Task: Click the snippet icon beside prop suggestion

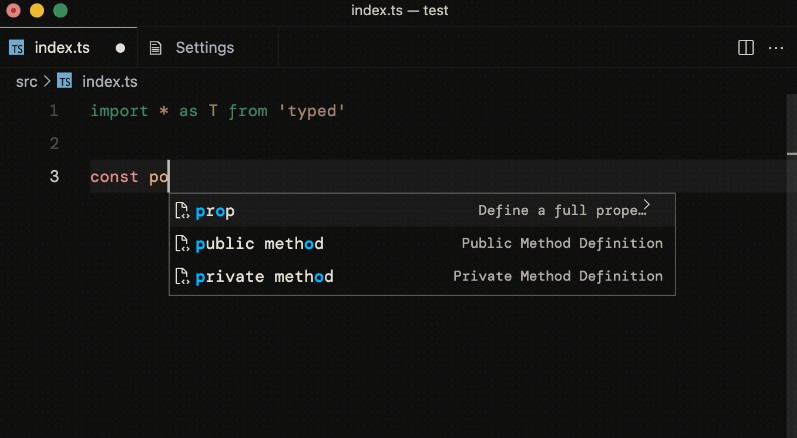Action: (182, 211)
